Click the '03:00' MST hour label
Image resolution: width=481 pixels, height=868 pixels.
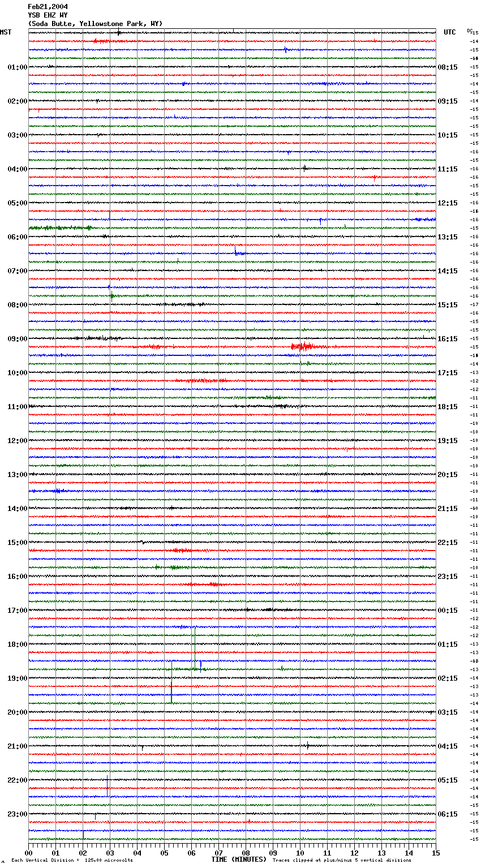[18, 135]
